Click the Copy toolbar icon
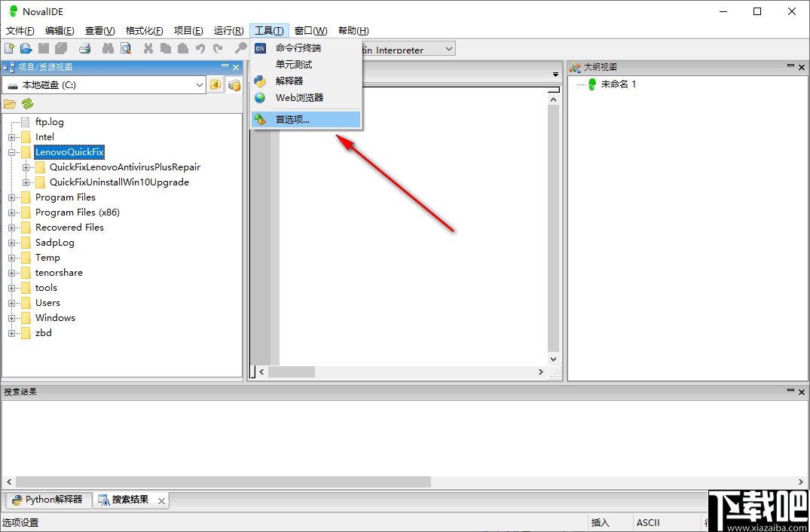This screenshot has height=532, width=810. pyautogui.click(x=165, y=48)
